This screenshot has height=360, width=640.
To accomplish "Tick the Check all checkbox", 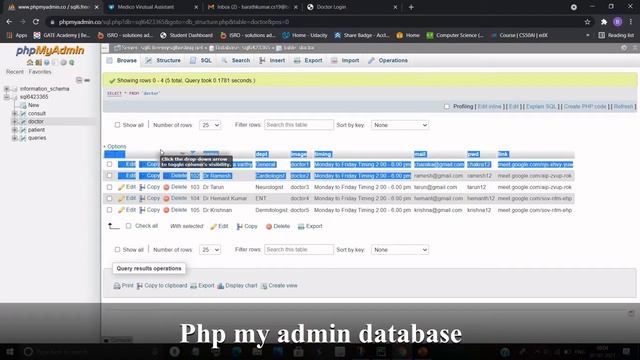I will [x=129, y=226].
